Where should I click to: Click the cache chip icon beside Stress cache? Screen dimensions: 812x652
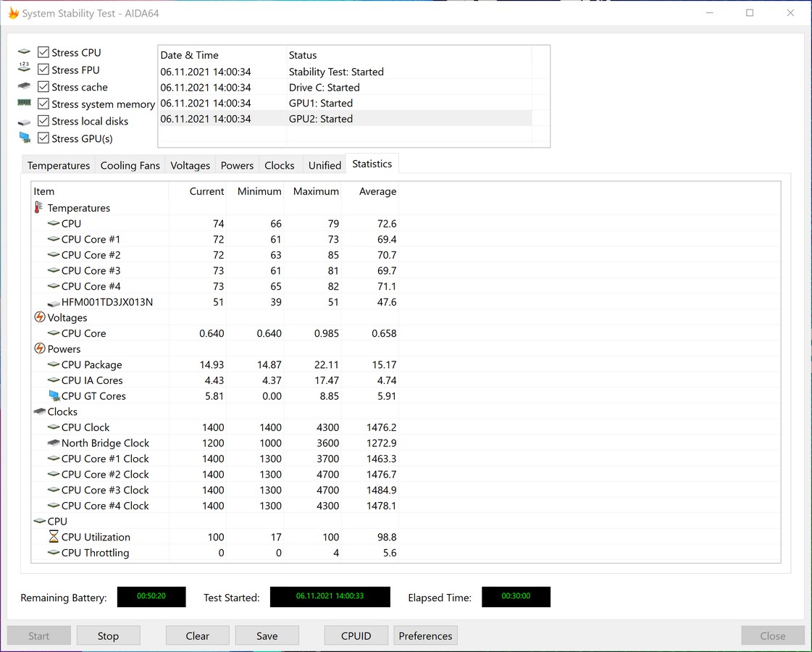point(25,86)
